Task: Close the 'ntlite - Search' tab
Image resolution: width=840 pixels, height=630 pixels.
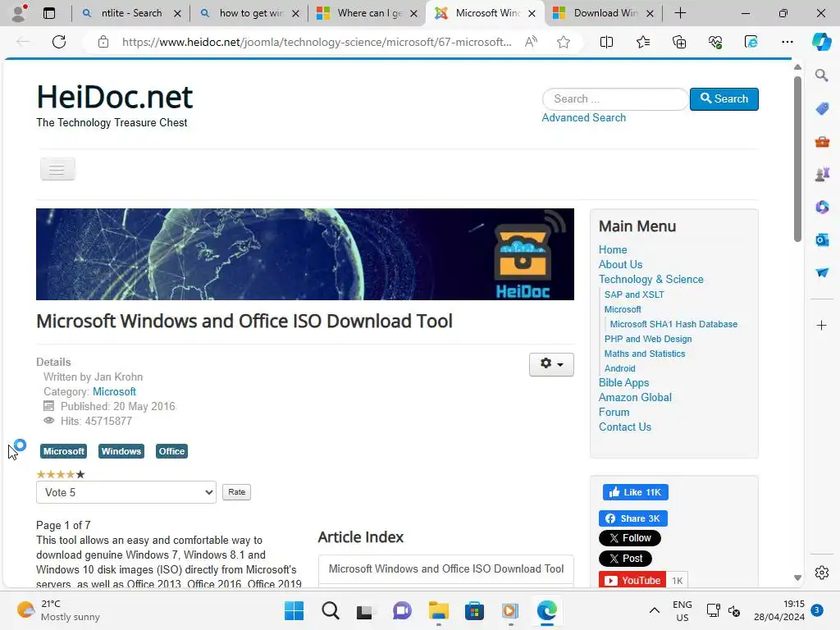Action: point(177,13)
